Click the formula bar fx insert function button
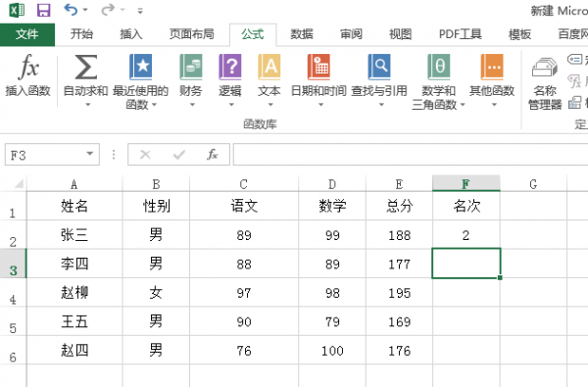588x387 pixels. tap(213, 154)
